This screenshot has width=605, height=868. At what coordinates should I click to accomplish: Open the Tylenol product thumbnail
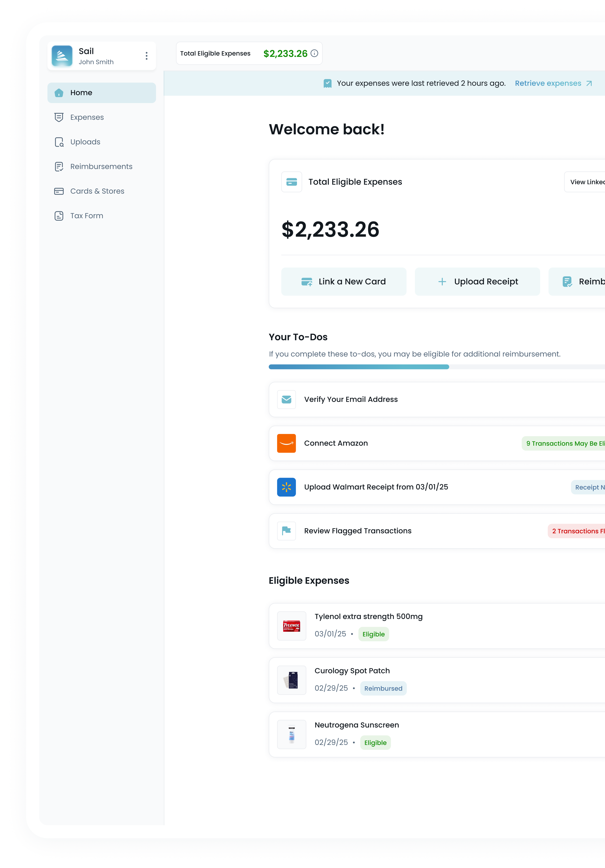pos(292,626)
